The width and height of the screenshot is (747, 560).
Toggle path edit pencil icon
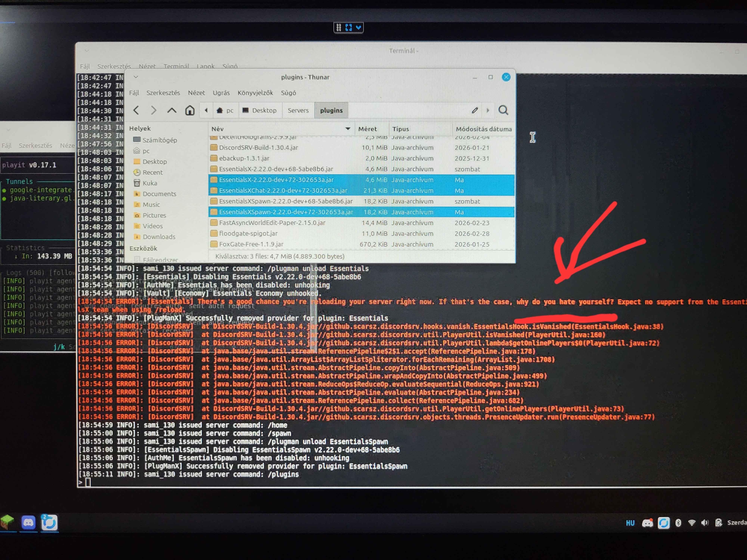[x=475, y=110]
